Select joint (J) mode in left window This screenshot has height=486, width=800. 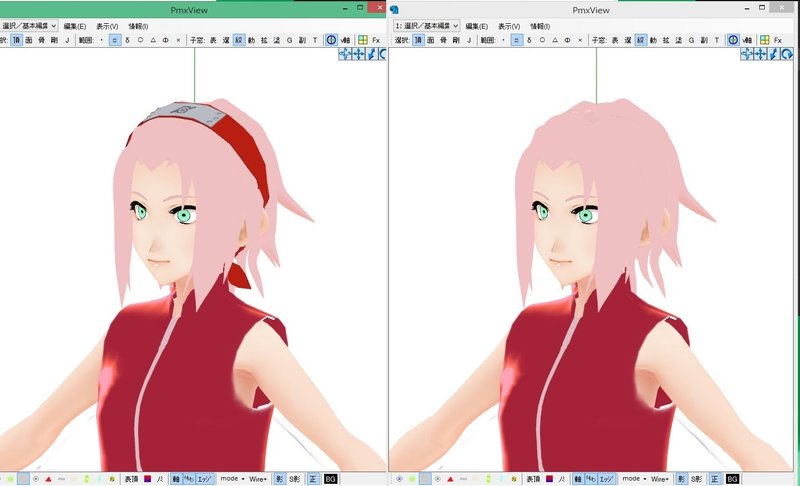[67, 40]
